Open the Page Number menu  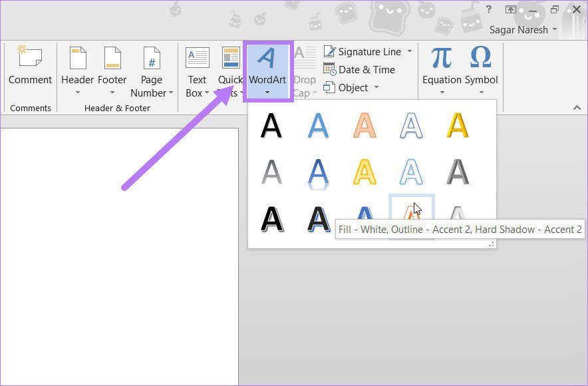click(x=152, y=71)
